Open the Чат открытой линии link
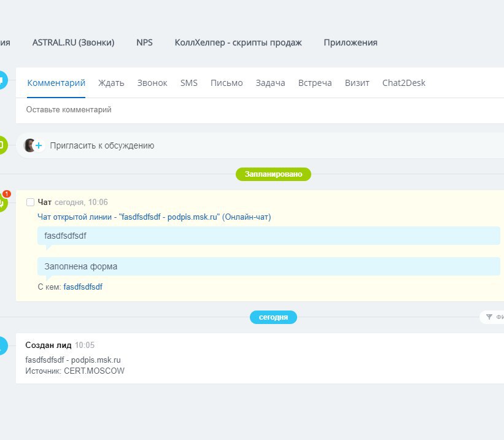This screenshot has width=504, height=440. pos(154,217)
